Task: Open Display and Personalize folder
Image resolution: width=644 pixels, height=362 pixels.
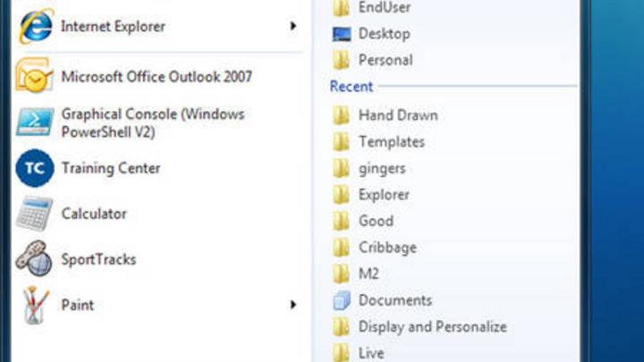Action: (432, 327)
